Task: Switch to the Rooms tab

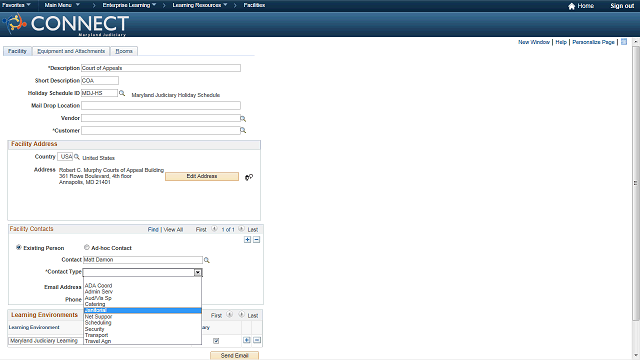Action: click(x=124, y=51)
